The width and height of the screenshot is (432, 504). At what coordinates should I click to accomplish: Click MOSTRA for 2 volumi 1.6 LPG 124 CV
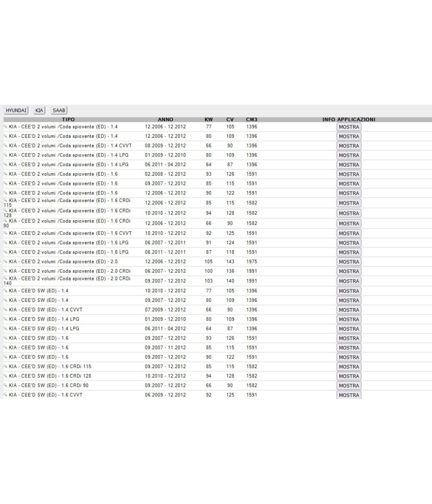(x=349, y=243)
